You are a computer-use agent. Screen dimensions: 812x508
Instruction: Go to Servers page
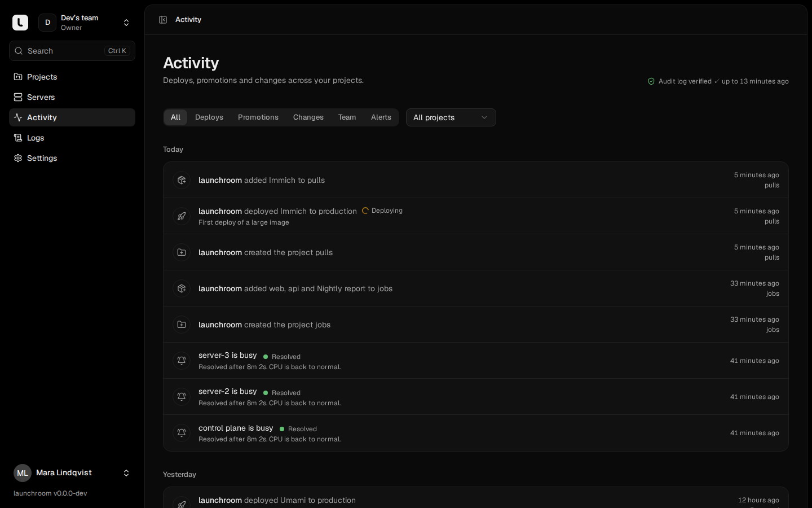pos(72,97)
